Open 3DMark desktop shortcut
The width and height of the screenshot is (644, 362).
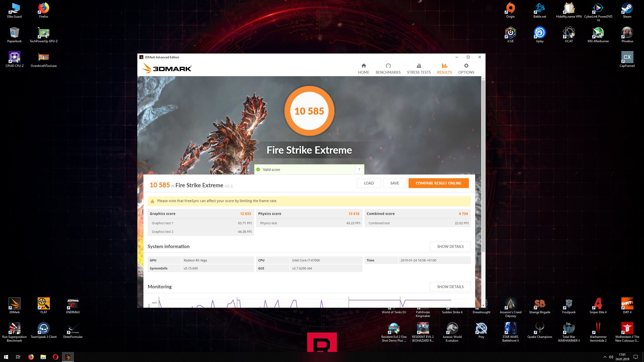click(14, 306)
